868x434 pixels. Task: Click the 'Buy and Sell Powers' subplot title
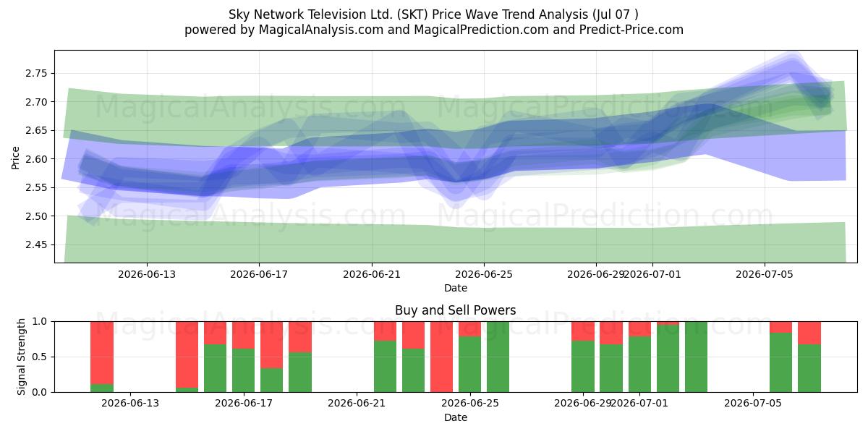pyautogui.click(x=456, y=310)
